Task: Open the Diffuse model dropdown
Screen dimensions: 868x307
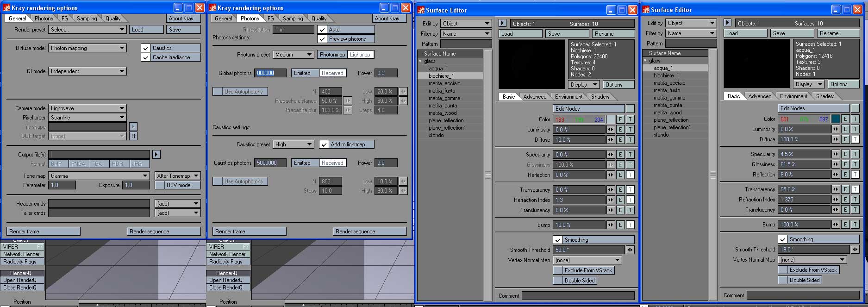Action: point(87,48)
